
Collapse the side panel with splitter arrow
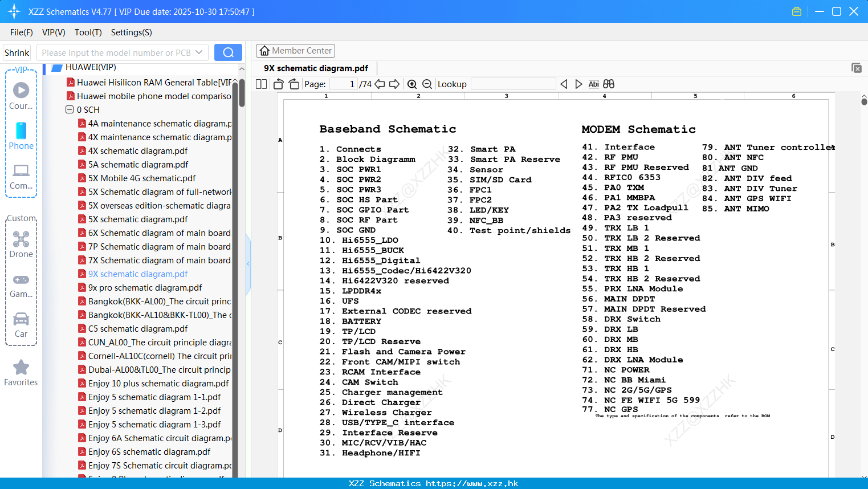click(x=248, y=264)
